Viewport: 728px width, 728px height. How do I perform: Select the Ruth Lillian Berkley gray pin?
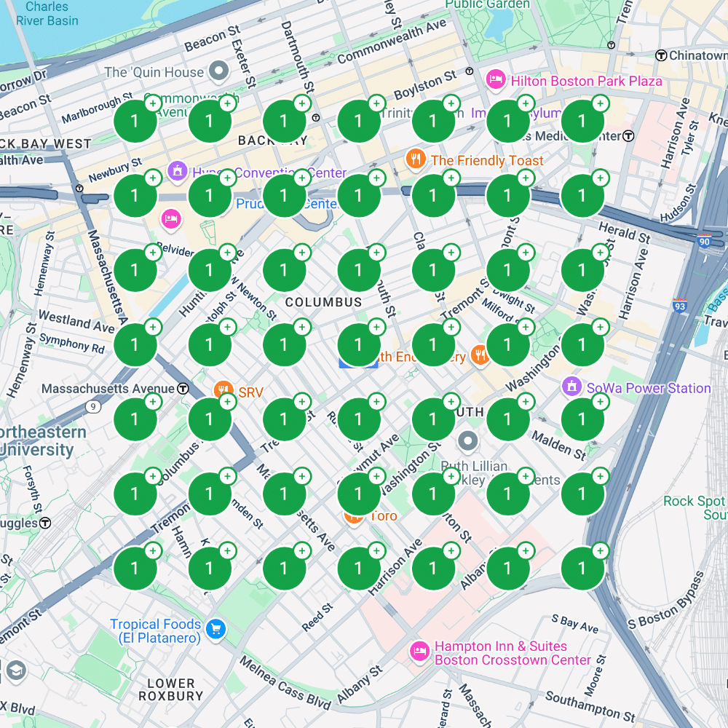(468, 441)
